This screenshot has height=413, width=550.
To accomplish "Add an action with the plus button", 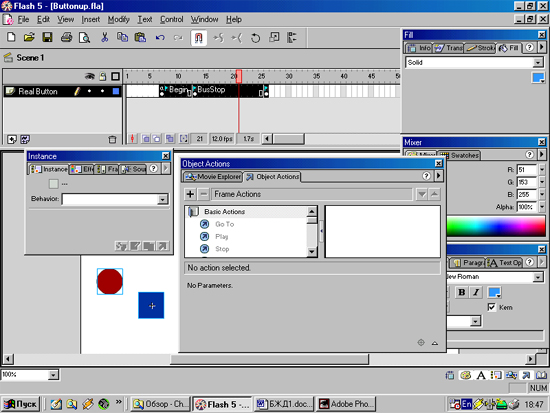I will coord(190,194).
